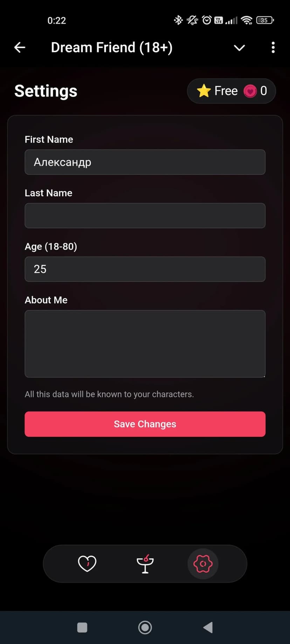
Task: Tap the Wi-Fi status icon
Action: 247,20
